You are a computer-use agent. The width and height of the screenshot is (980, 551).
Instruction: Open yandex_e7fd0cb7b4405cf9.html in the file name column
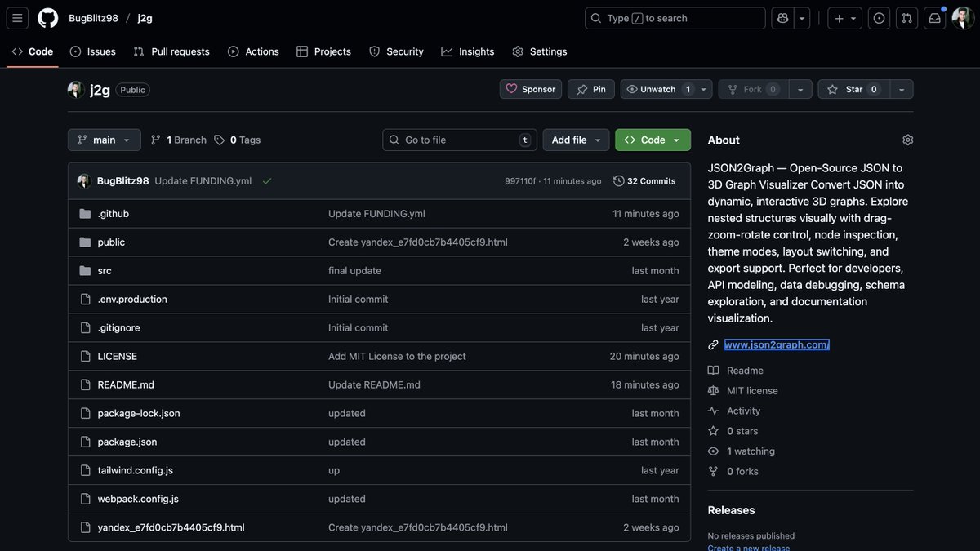click(x=171, y=528)
